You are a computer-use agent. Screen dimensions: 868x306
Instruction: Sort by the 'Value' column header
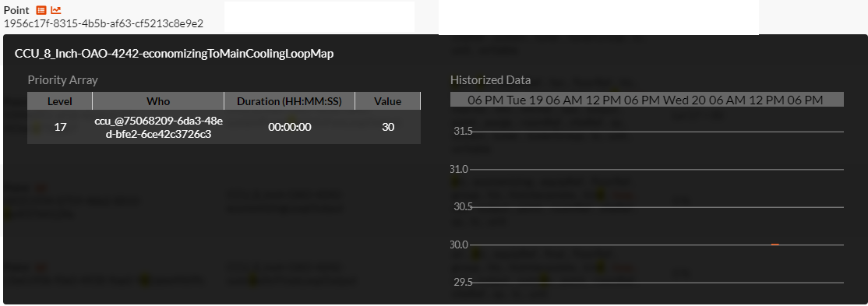tap(387, 101)
